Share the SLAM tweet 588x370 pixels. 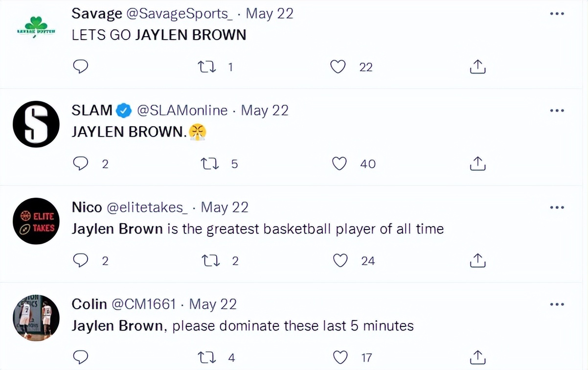477,163
